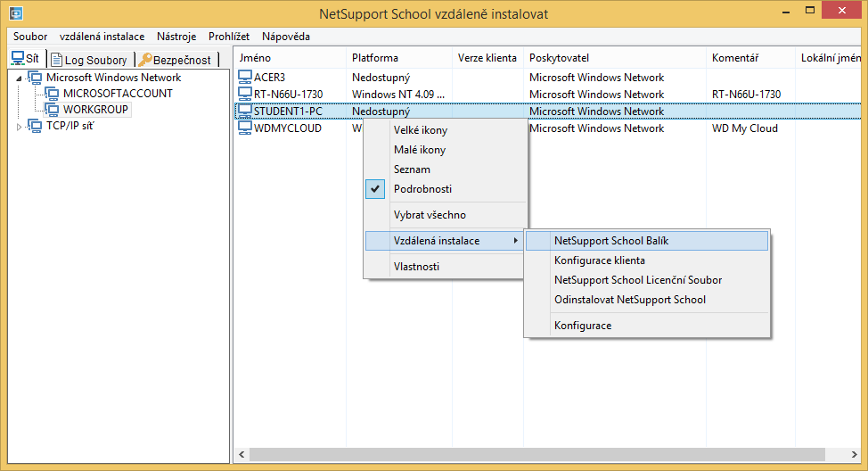This screenshot has height=471, width=868.
Task: Open Vzdálená instalace submenu arrow
Action: 515,241
